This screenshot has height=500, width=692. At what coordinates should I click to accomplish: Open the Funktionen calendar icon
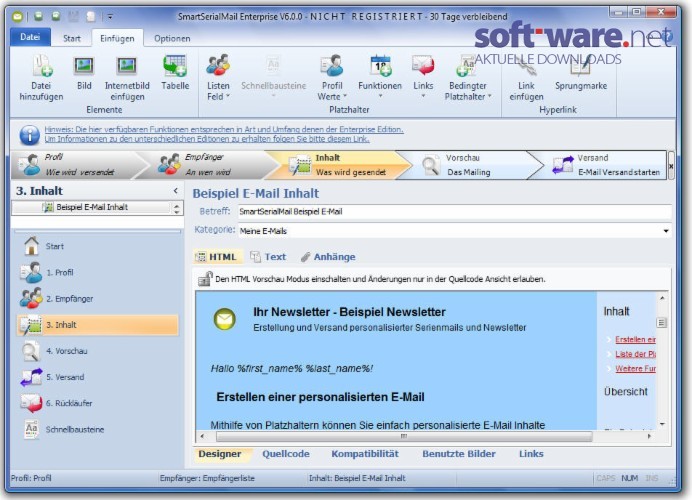point(380,65)
